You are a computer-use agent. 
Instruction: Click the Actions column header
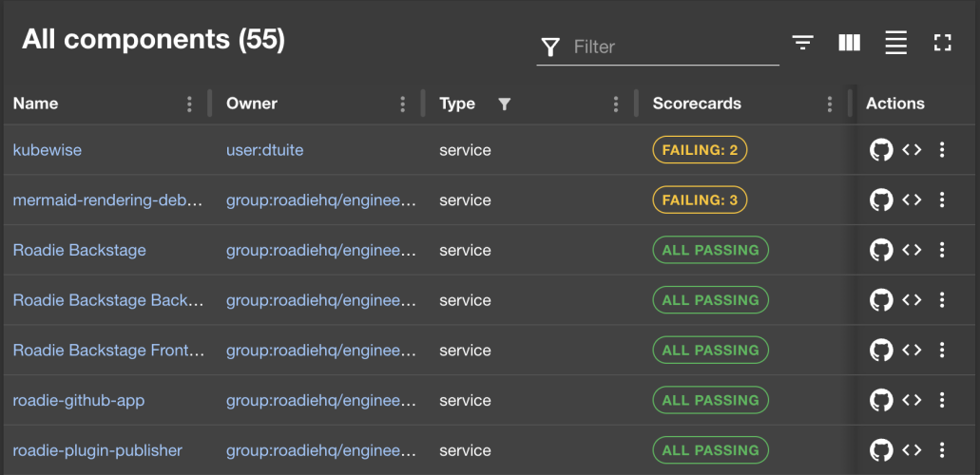(x=895, y=104)
